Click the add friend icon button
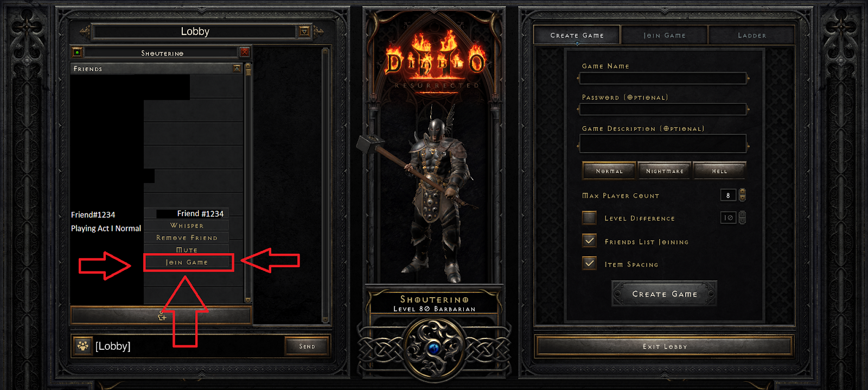Screen dimensions: 868x390 coord(161,315)
